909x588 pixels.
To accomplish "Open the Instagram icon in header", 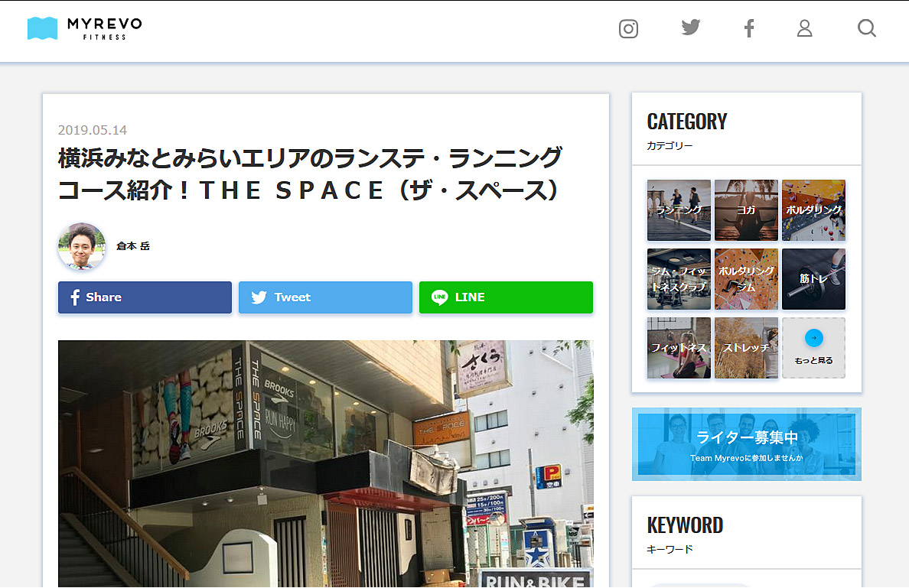I will [628, 29].
